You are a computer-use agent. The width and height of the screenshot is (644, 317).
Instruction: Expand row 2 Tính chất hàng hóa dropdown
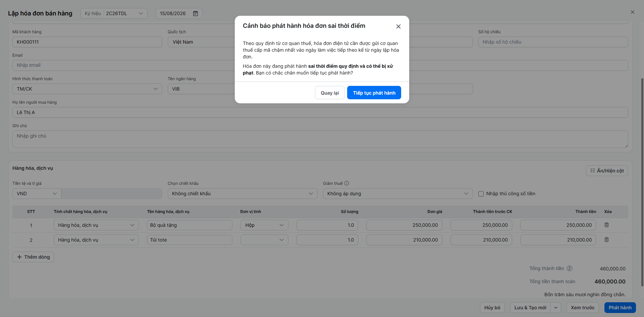point(96,240)
